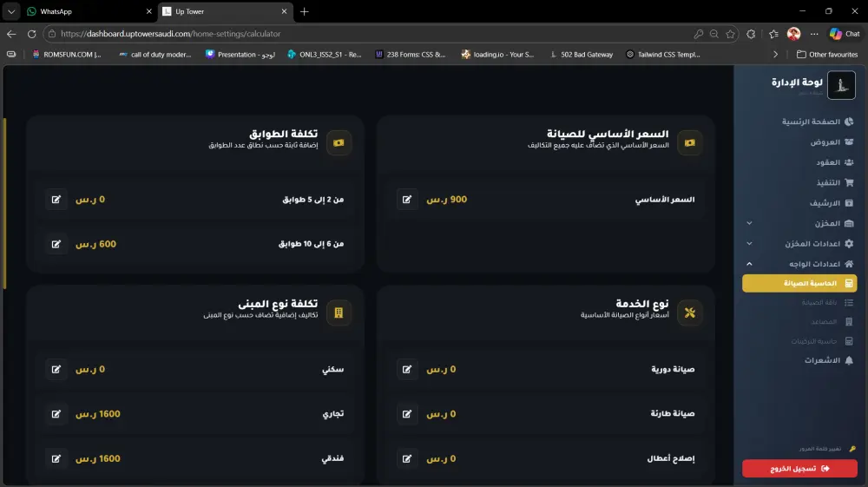Viewport: 868px width, 487px height.
Task: Close the WhatsApp tab
Action: [x=149, y=11]
